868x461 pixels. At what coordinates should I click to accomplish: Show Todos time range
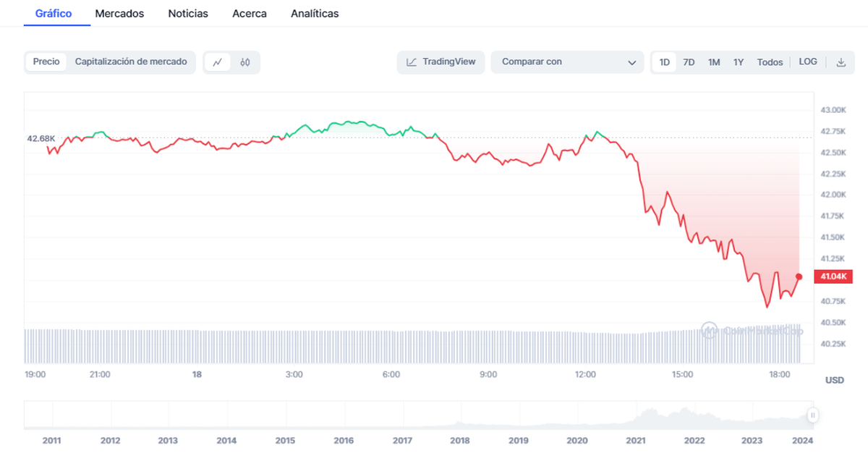(770, 62)
